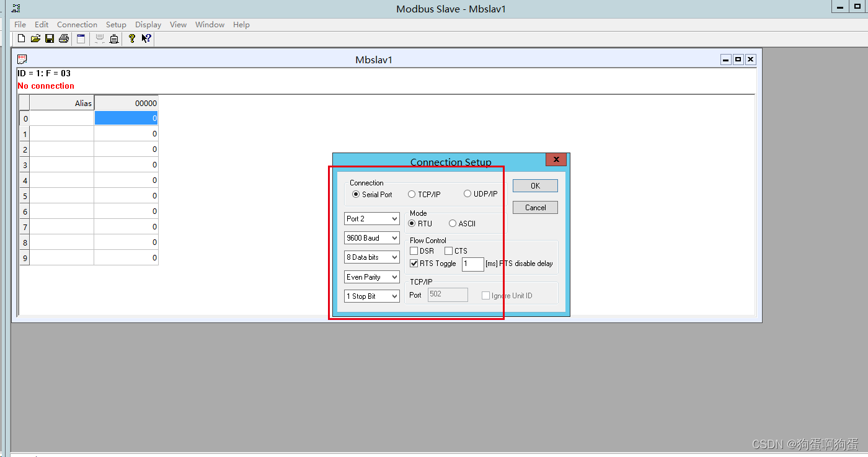
Task: Click the window-shaped toolbar icon beside Print
Action: pos(81,38)
